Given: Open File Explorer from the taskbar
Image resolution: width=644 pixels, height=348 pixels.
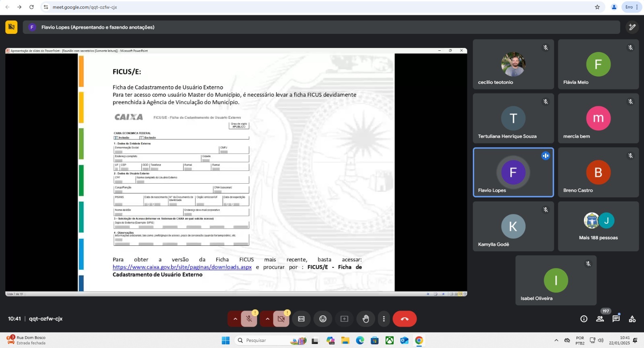Looking at the screenshot, I should tap(345, 341).
